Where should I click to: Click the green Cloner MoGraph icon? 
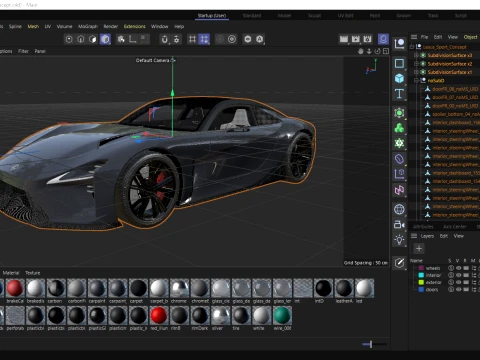point(399,128)
